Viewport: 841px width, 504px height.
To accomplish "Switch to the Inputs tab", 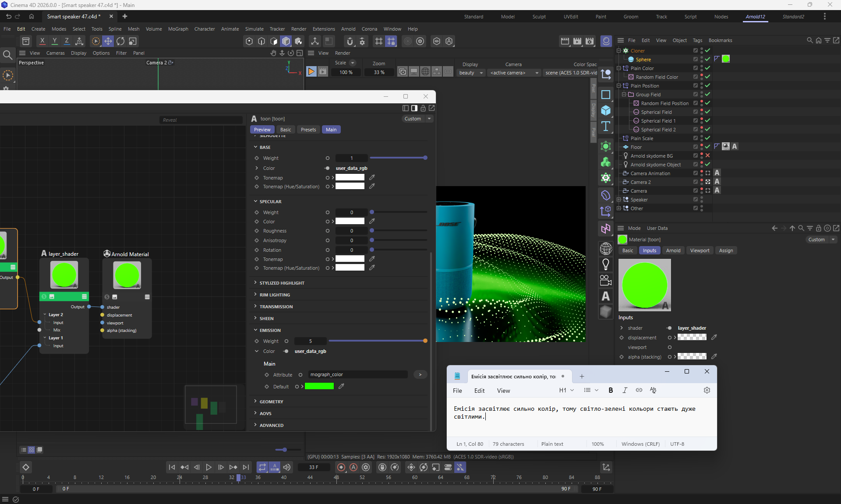I will coord(649,250).
